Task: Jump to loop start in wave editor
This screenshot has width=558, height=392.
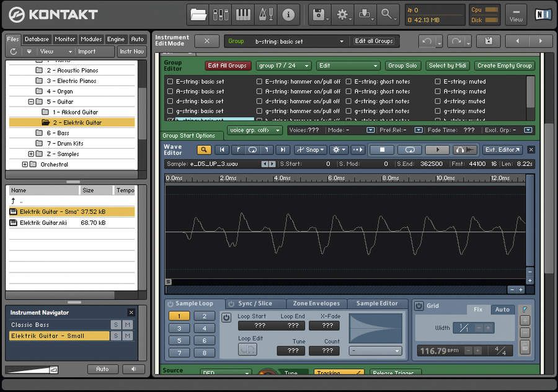Action: pyautogui.click(x=237, y=150)
